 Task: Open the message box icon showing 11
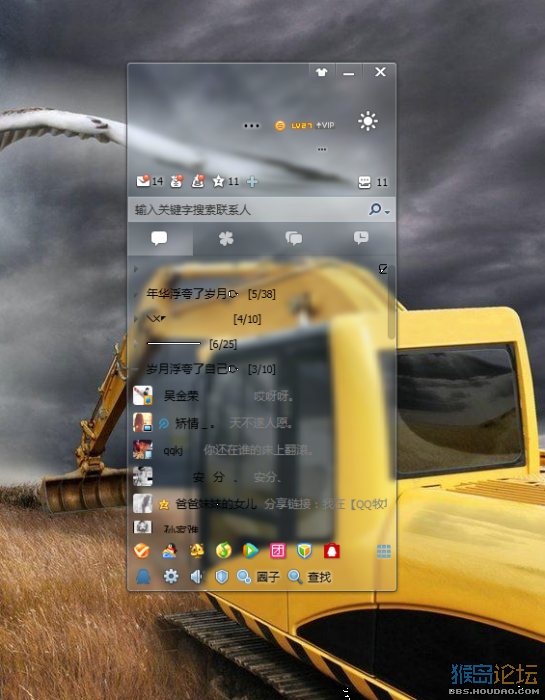point(372,182)
